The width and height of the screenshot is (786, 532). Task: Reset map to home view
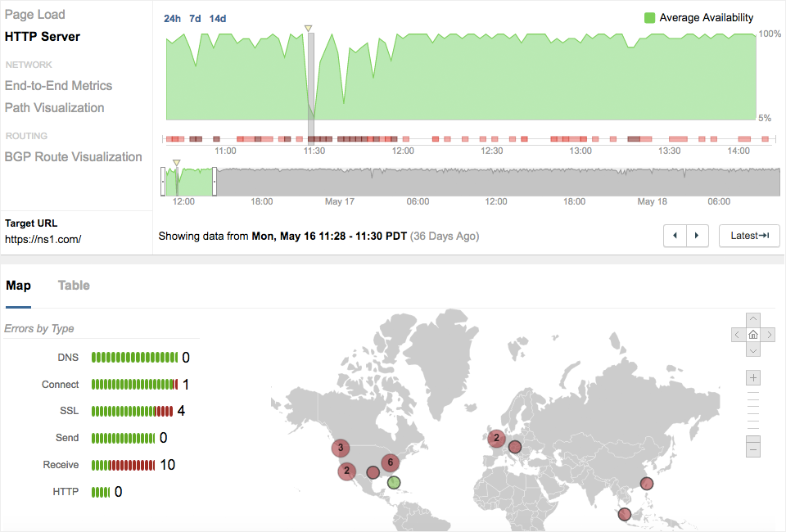click(x=753, y=335)
